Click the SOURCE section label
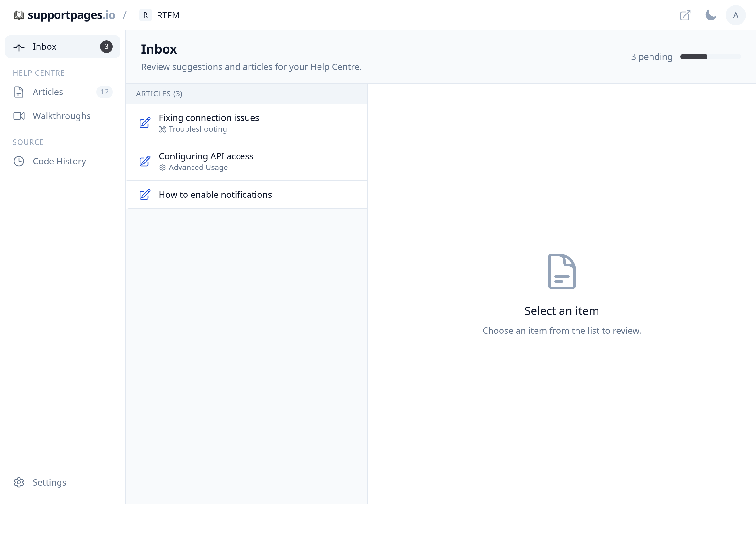 click(28, 142)
